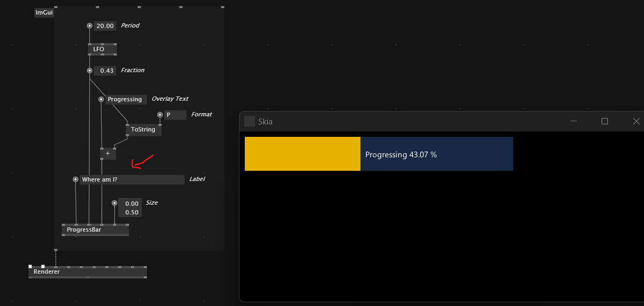This screenshot has width=644, height=306.
Task: Click the Format IOBox circle pin
Action: click(x=160, y=115)
